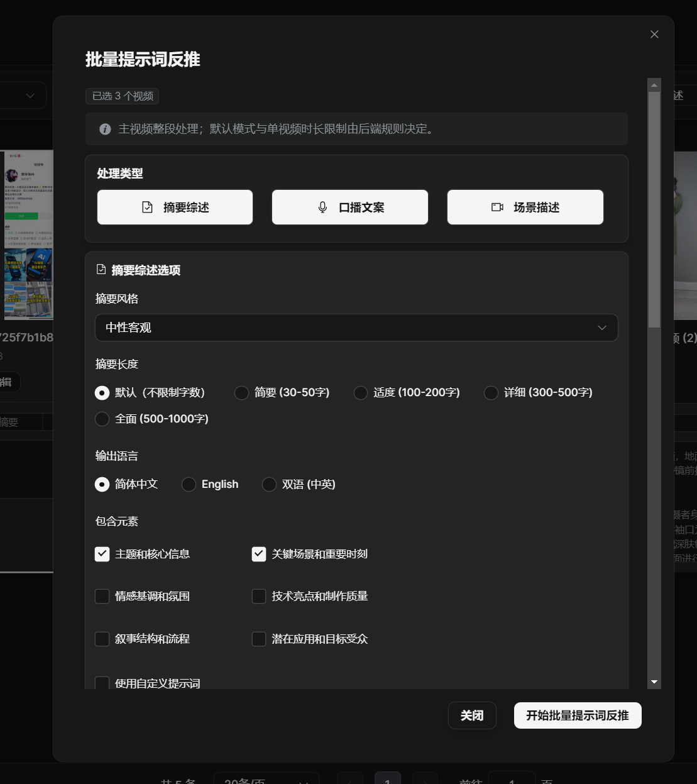Select the 口播文案 processing type

[x=350, y=207]
